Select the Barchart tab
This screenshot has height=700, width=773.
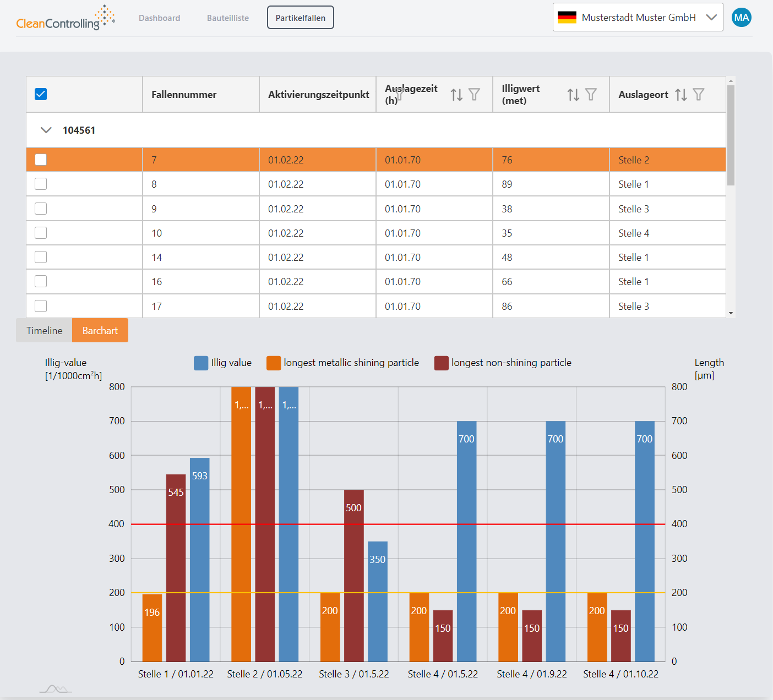point(100,330)
